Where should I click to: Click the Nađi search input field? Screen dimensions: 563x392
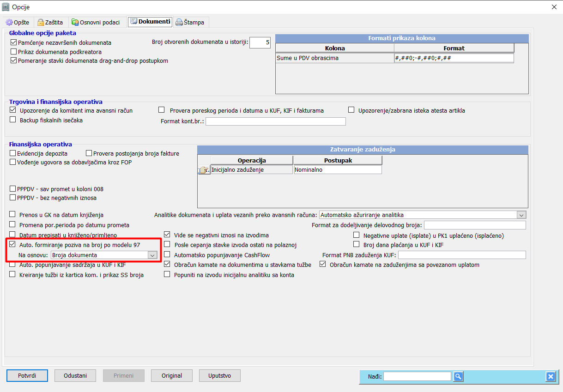417,376
